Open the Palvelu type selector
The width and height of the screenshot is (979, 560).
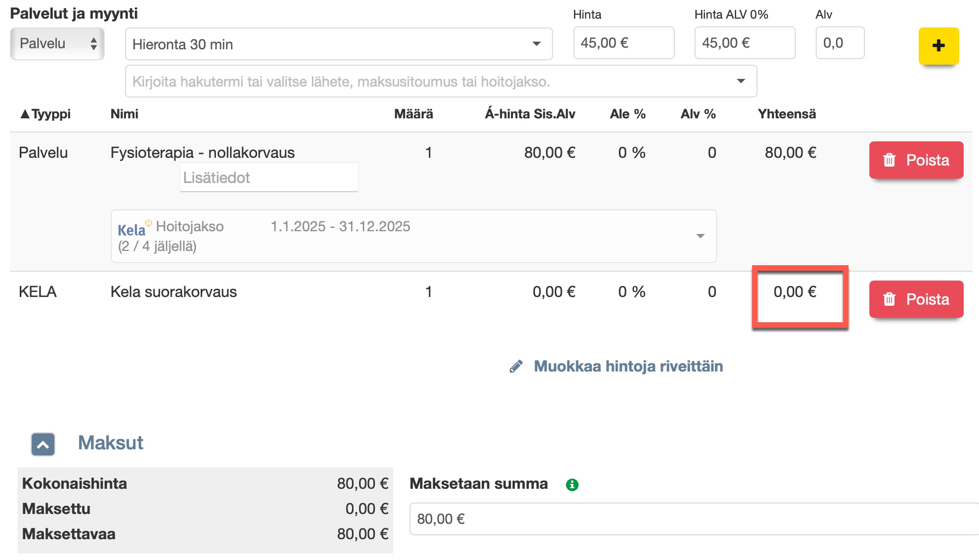(57, 44)
